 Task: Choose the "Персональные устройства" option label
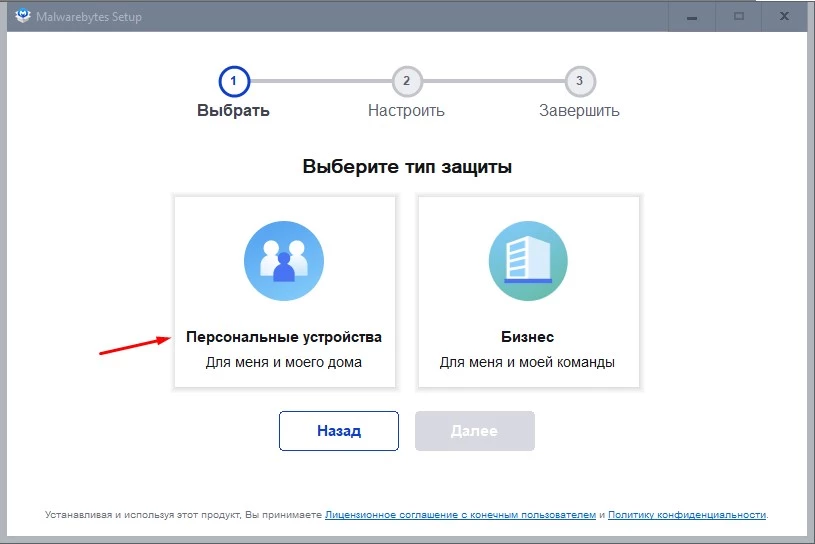[284, 337]
